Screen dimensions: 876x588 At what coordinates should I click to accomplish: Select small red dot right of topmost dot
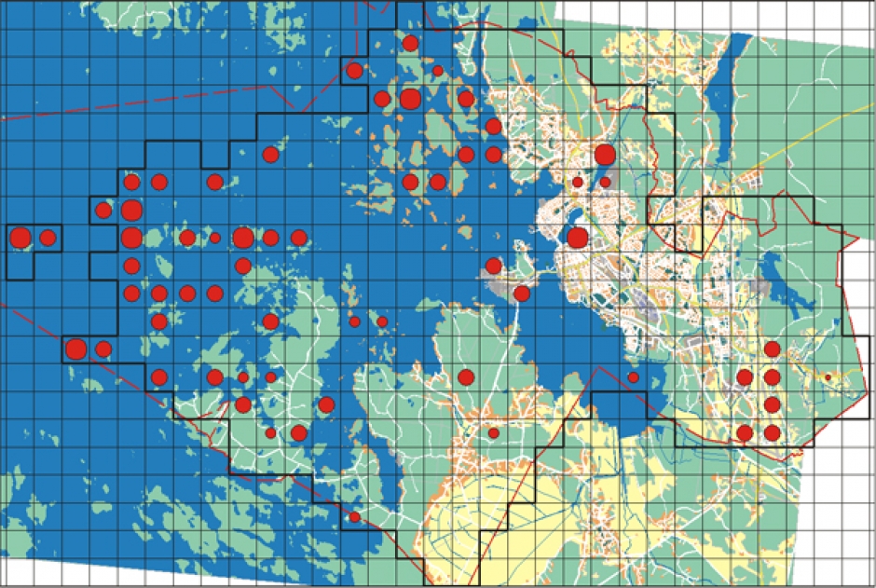[x=437, y=71]
